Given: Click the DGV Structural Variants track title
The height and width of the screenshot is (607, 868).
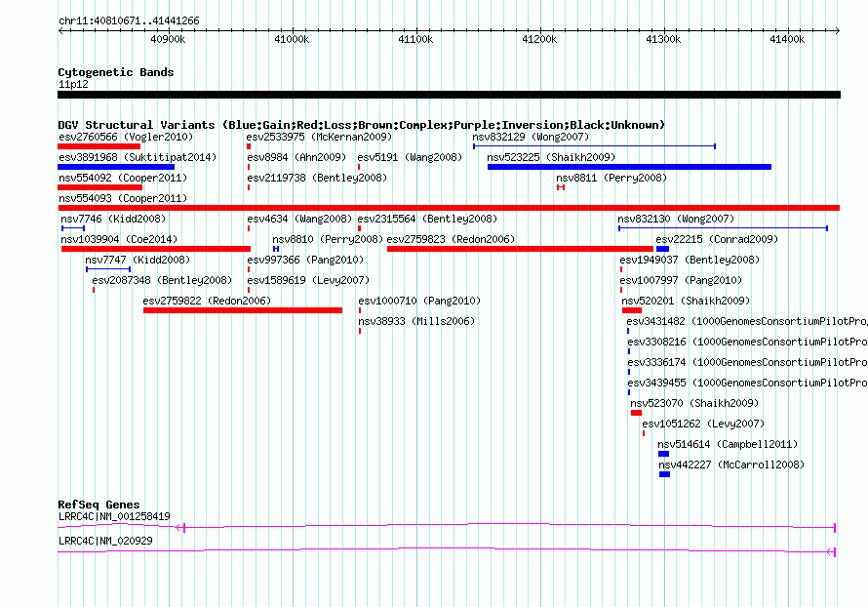Looking at the screenshot, I should [x=361, y=125].
